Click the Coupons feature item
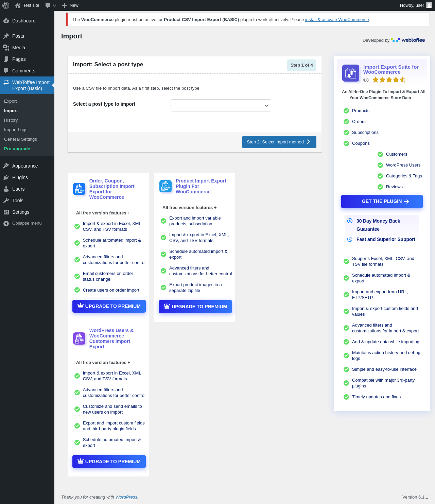435x504 pixels. (x=361, y=143)
